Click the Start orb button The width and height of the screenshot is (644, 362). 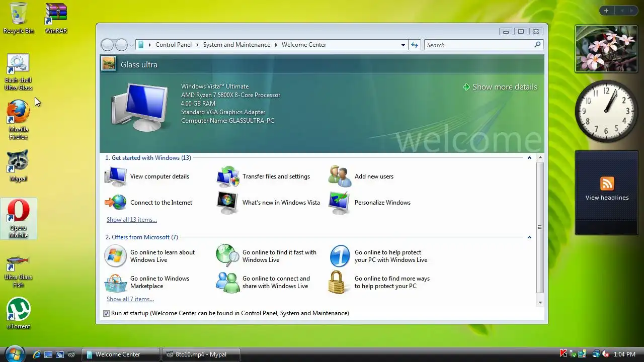(14, 354)
